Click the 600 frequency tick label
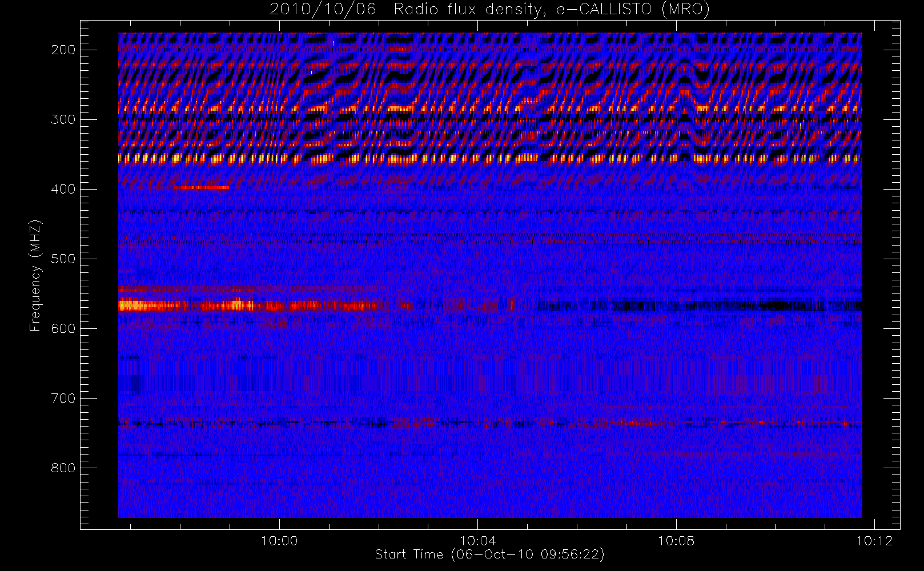Image resolution: width=924 pixels, height=571 pixels. tap(63, 328)
